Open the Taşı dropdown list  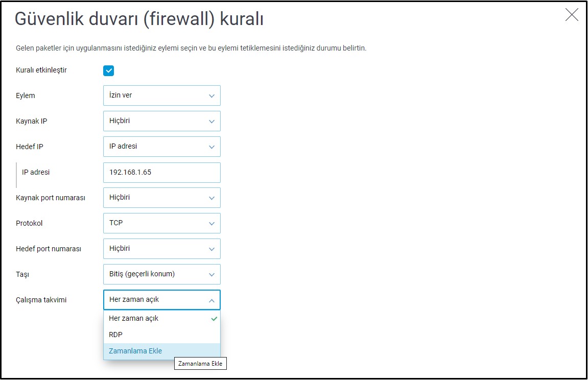click(161, 274)
